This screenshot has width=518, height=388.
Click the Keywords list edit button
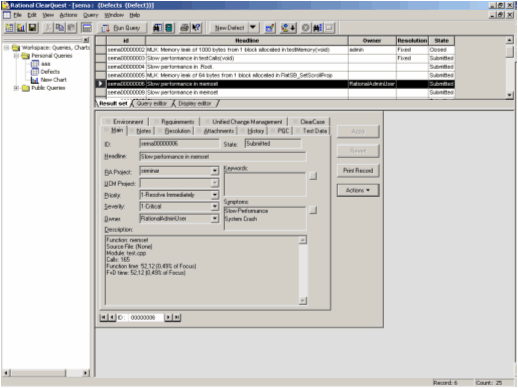point(313,176)
